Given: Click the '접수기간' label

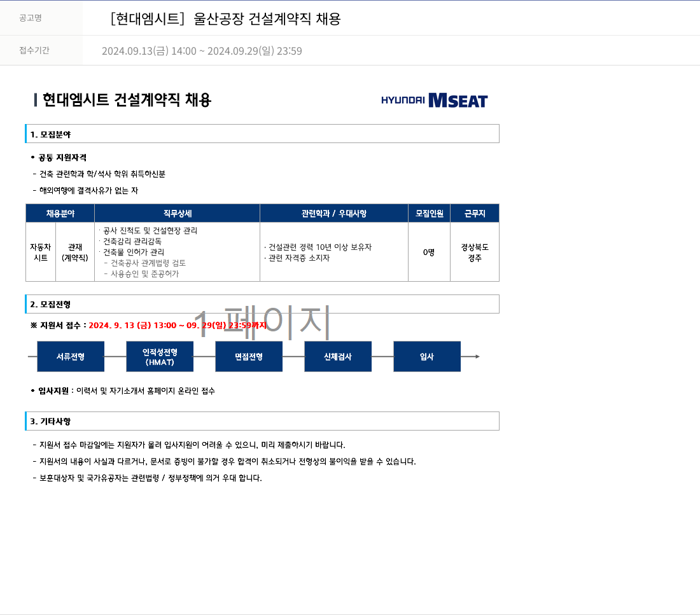Looking at the screenshot, I should click(x=34, y=50).
